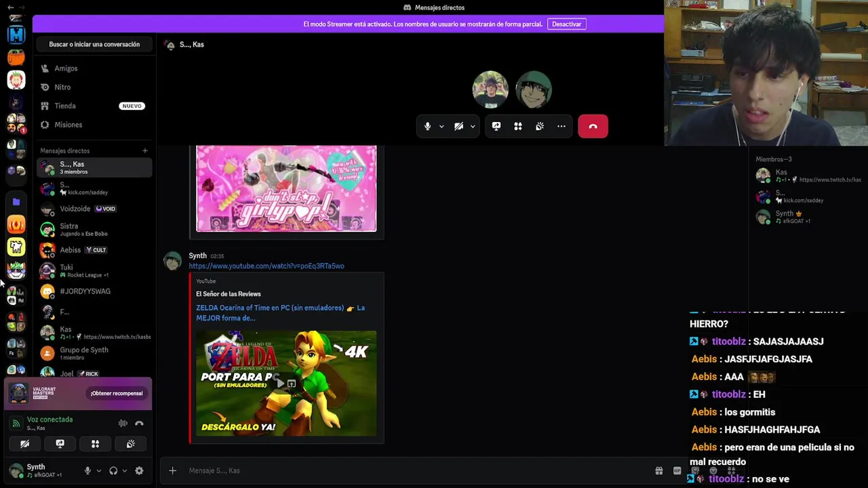Open Aebiss direct message

pyautogui.click(x=94, y=250)
